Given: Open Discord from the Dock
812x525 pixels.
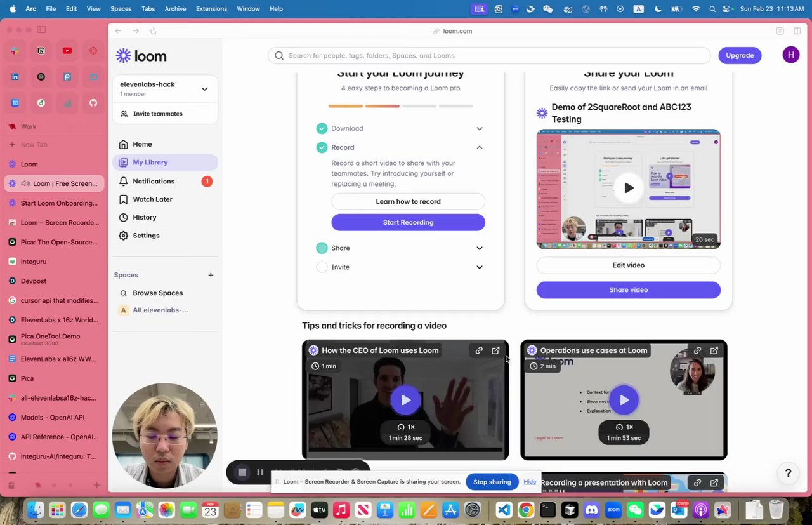Looking at the screenshot, I should coord(591,510).
